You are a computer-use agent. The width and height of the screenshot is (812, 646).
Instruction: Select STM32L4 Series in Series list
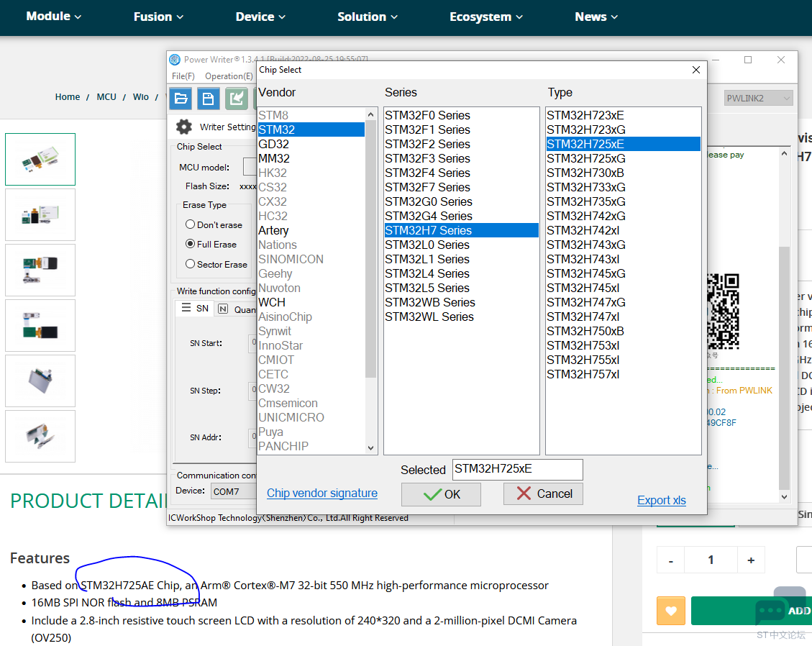click(462, 273)
